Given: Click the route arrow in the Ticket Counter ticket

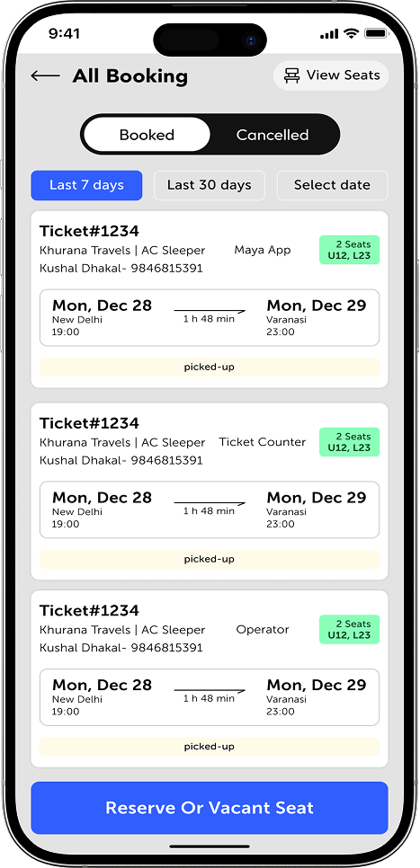Looking at the screenshot, I should point(210,503).
